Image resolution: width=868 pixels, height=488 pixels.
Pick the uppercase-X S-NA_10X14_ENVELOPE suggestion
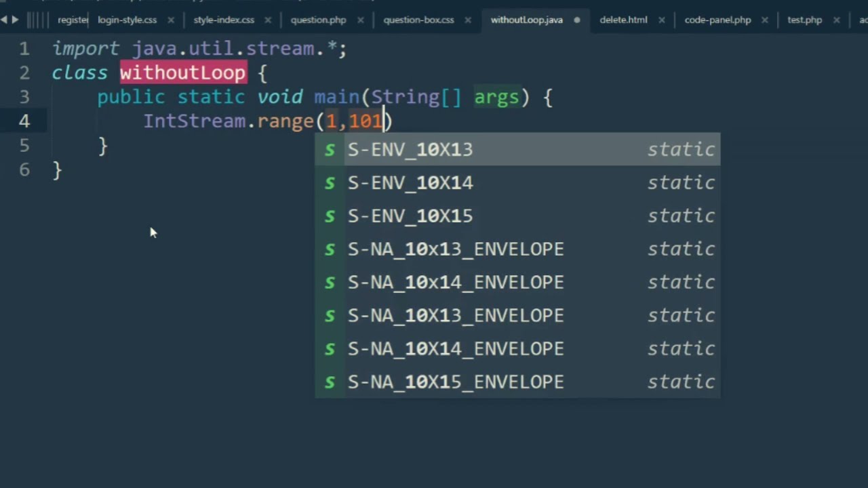(x=517, y=348)
